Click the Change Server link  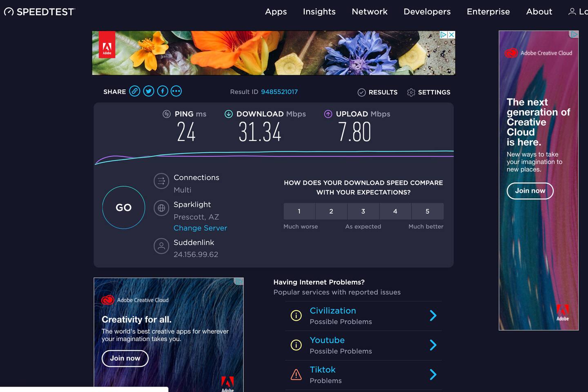tap(200, 228)
